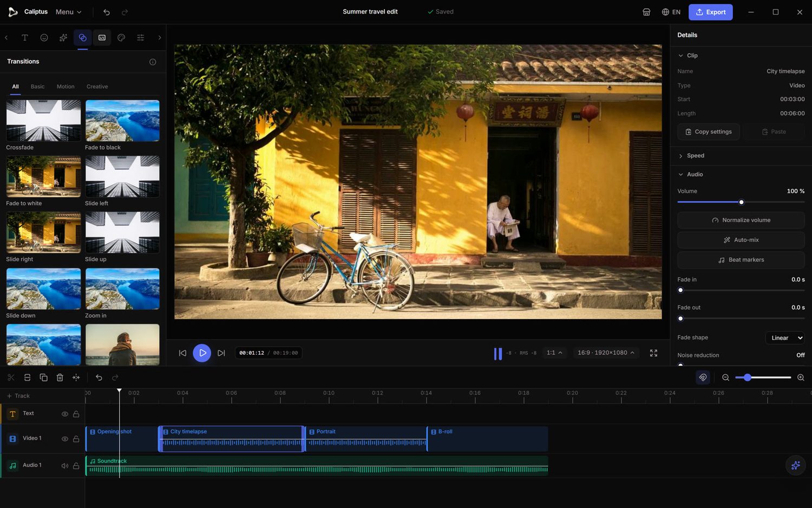Click Beat markers button

tap(741, 260)
